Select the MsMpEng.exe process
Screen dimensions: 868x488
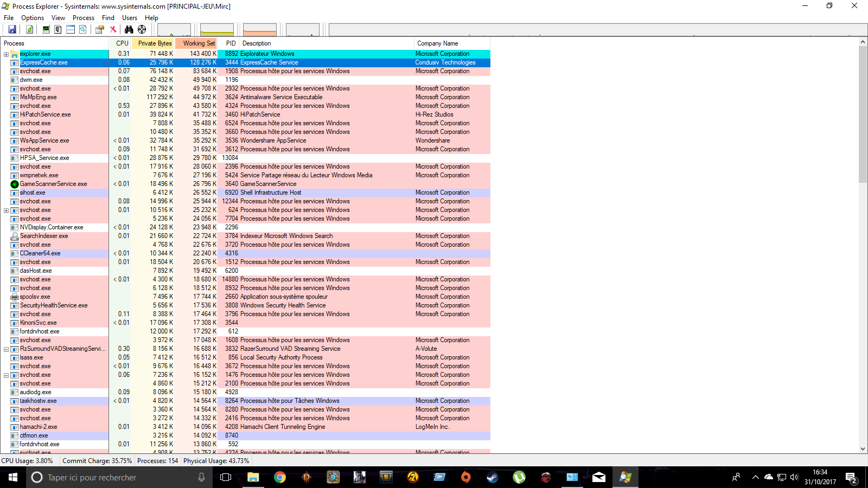(38, 97)
